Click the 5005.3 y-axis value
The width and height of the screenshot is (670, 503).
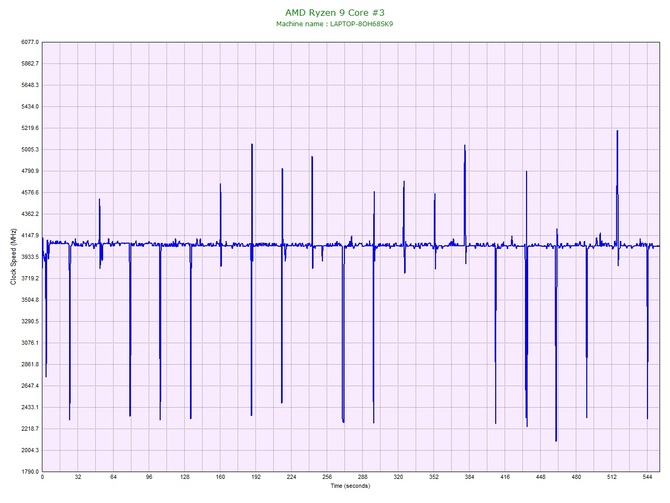[x=30, y=150]
